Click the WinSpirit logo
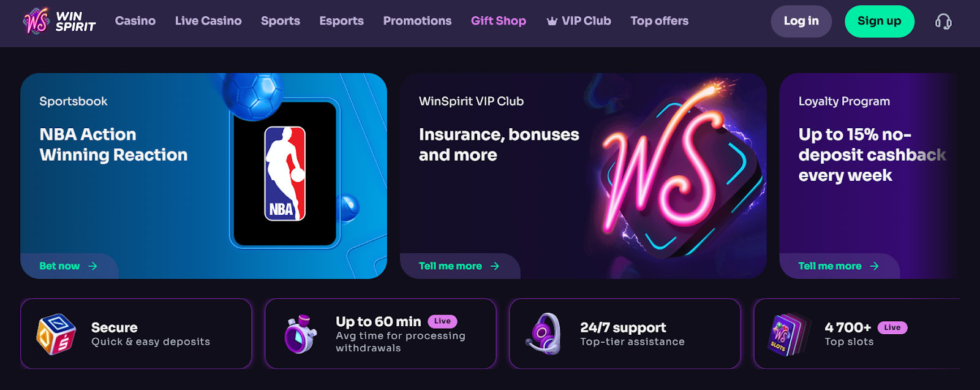The width and height of the screenshot is (980, 390). point(59,21)
